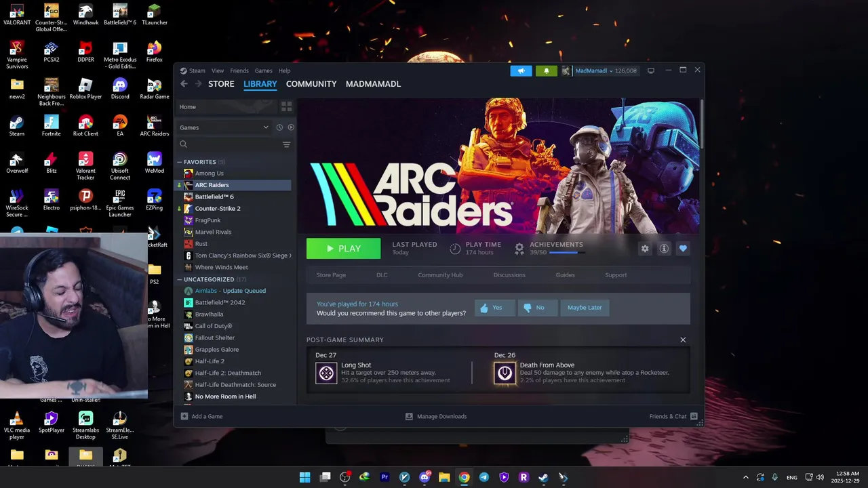Open the Games menu in menu bar
This screenshot has height=488, width=868.
coord(263,70)
